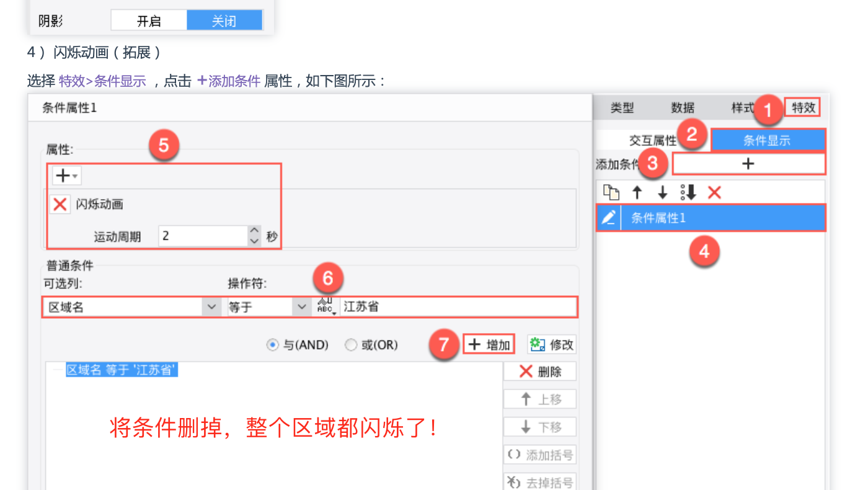
Task: Open the 交互属性 sub-tab
Action: tap(653, 141)
